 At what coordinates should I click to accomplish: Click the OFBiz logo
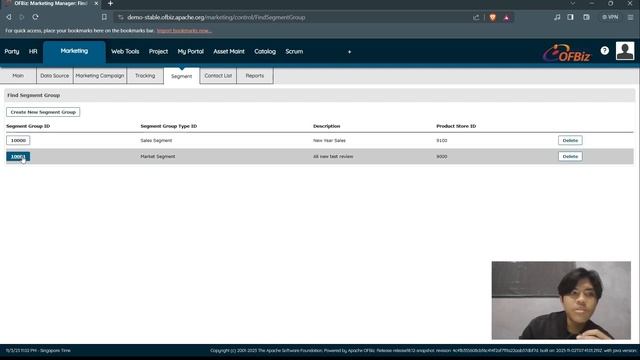click(x=567, y=53)
